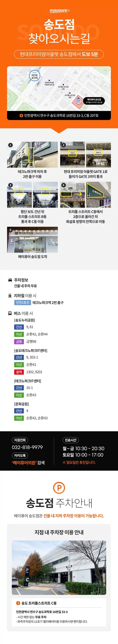Click the 광역 red badge
The height and width of the screenshot is (644, 118).
19,372
